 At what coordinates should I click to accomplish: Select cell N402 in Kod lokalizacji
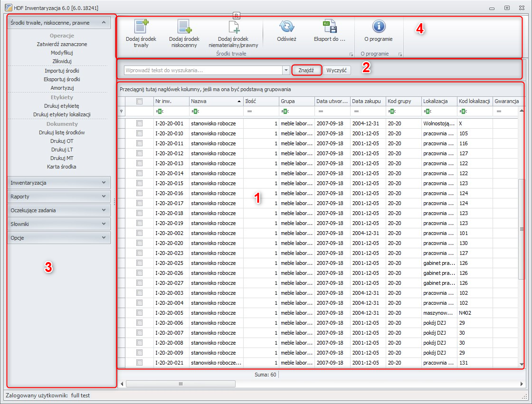(x=475, y=313)
